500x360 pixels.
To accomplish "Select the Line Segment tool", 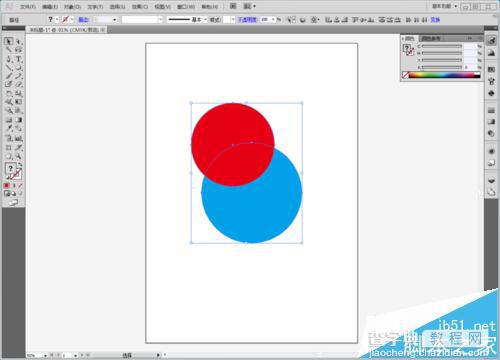I will click(9, 68).
